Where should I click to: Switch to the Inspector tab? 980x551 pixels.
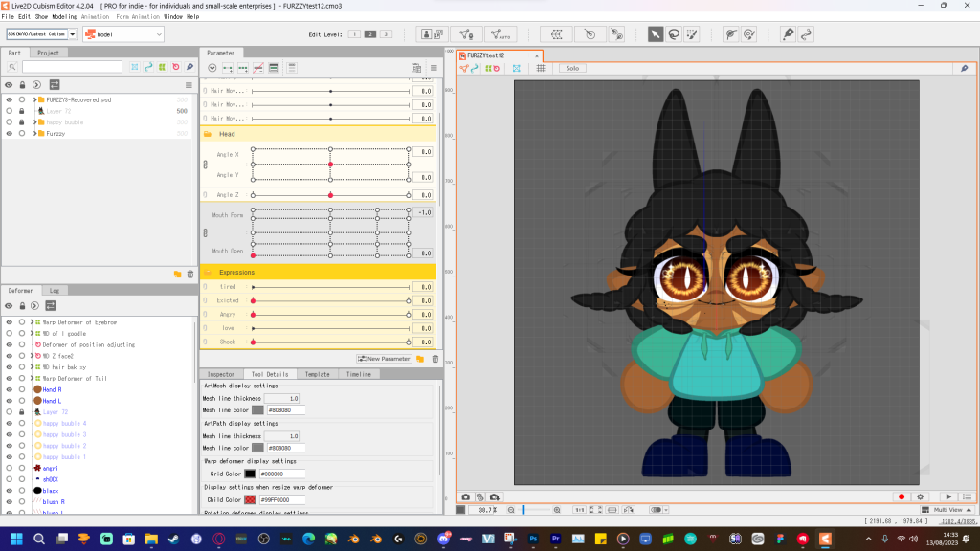click(x=221, y=374)
